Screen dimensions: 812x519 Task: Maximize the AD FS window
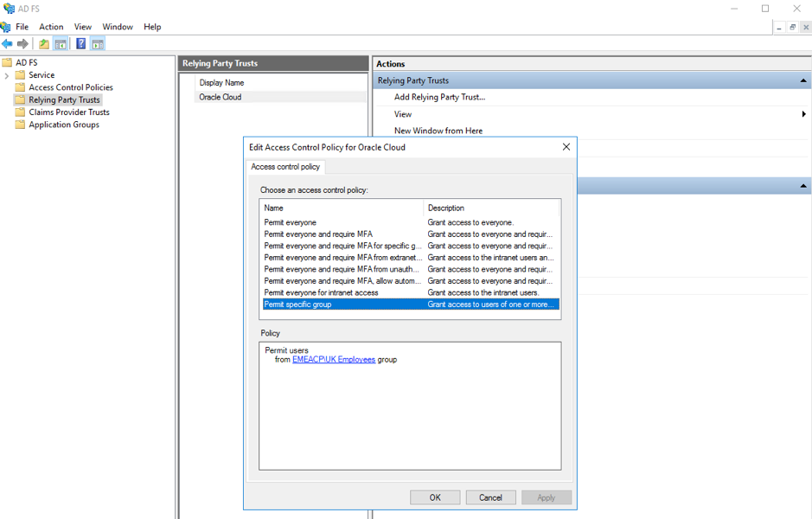(765, 9)
